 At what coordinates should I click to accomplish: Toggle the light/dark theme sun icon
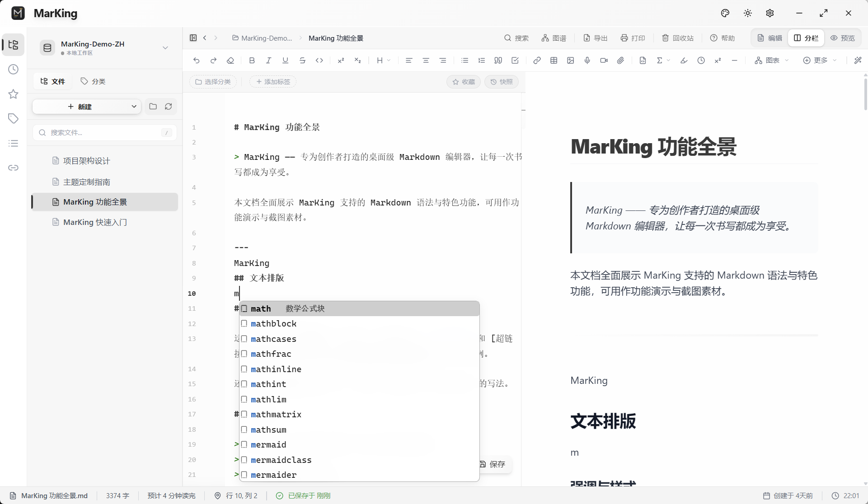tap(748, 13)
